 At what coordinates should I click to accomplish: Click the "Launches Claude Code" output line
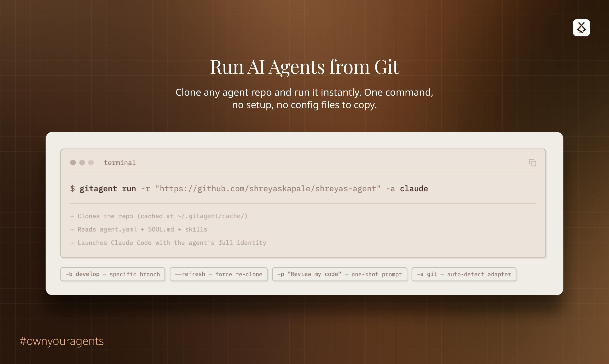point(168,243)
